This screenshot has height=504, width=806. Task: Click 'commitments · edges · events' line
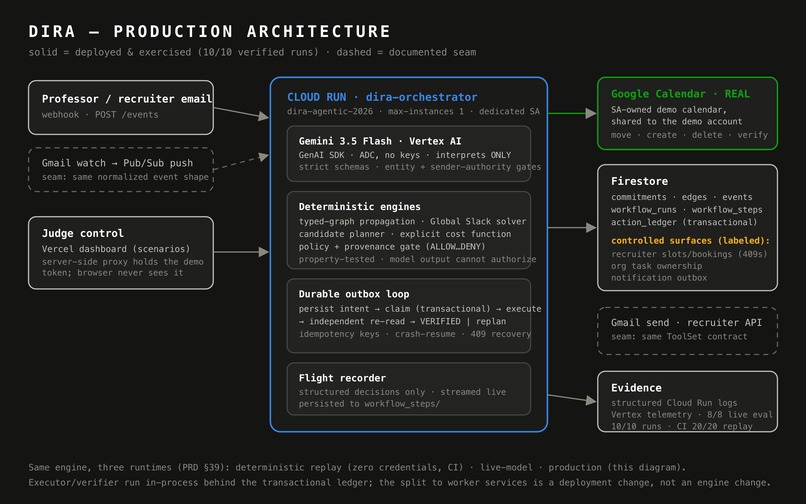coord(682,197)
